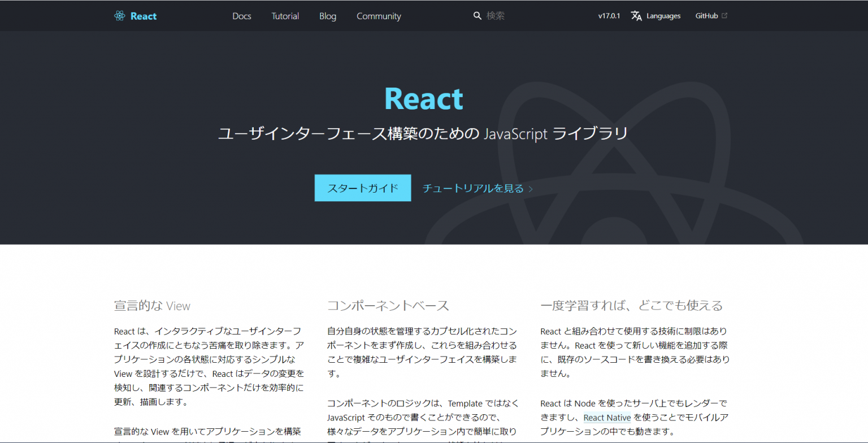Click the Languages translate icon
The image size is (868, 443).
click(x=636, y=16)
